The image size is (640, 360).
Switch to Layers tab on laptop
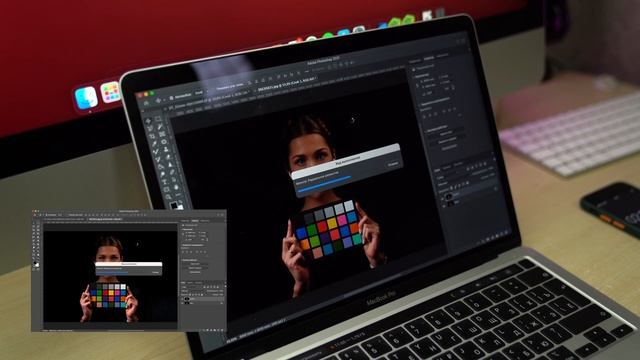[437, 170]
